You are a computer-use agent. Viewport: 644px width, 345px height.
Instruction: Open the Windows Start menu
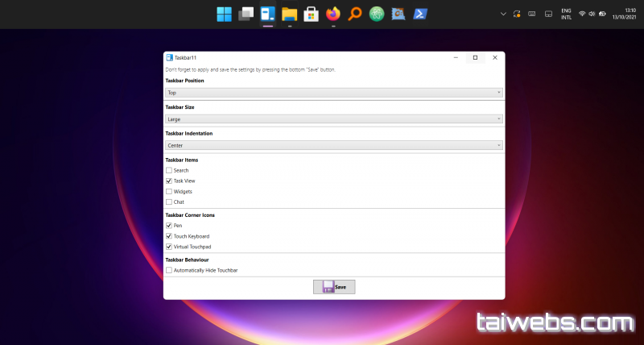click(225, 14)
